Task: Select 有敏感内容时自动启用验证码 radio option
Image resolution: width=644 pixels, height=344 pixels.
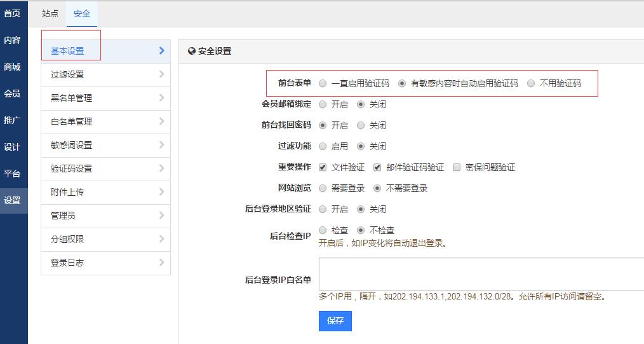Action: pos(402,83)
